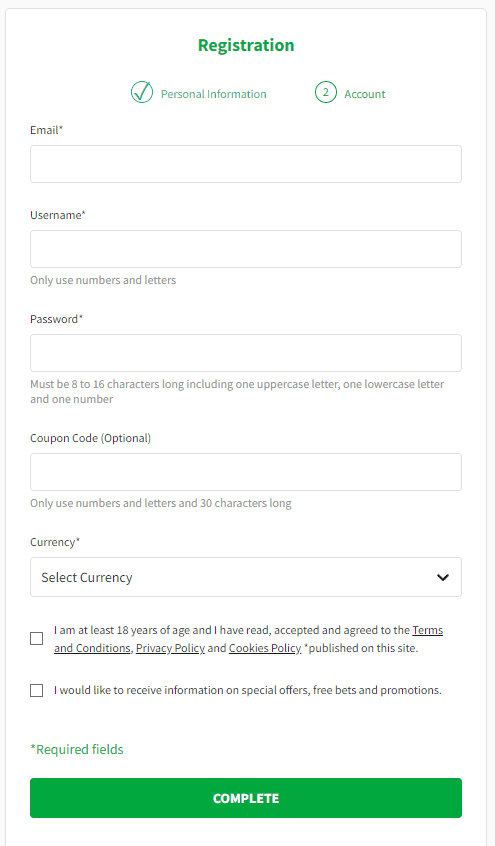Click the Currency dropdown chevron arrow
This screenshot has width=495, height=846.
(x=443, y=577)
